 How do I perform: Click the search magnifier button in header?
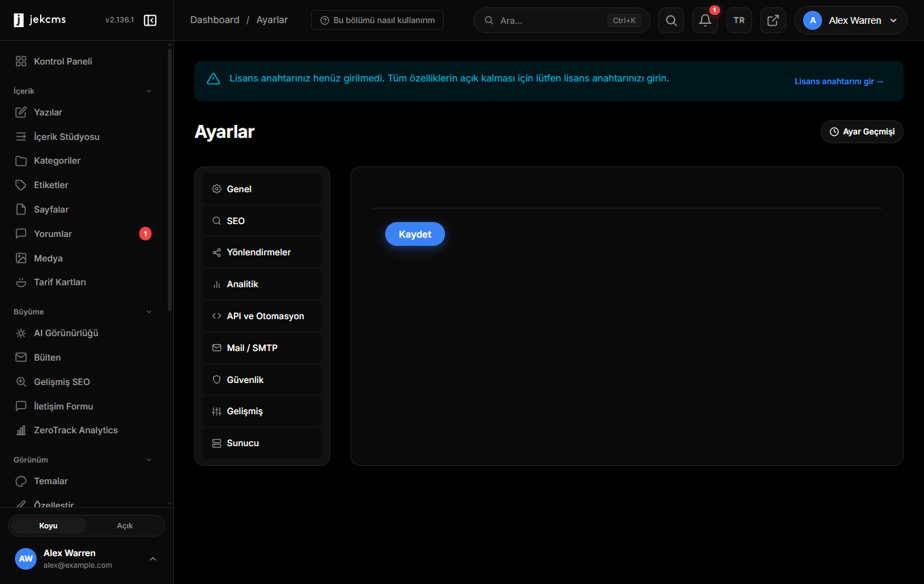(671, 20)
